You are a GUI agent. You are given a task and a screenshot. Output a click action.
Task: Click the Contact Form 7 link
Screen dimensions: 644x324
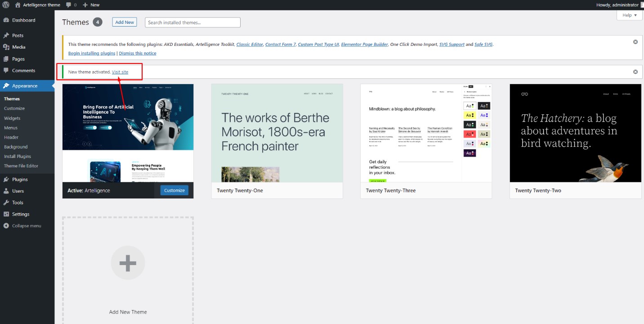[x=281, y=45]
